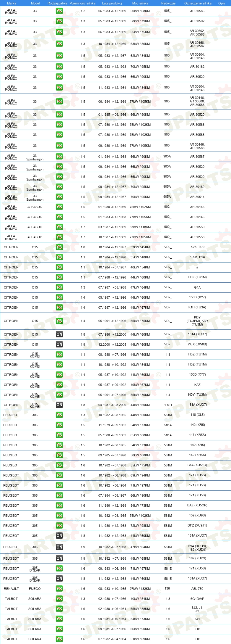Select power value 97kW / 132KM
231x644 pixels.
[140, 589]
